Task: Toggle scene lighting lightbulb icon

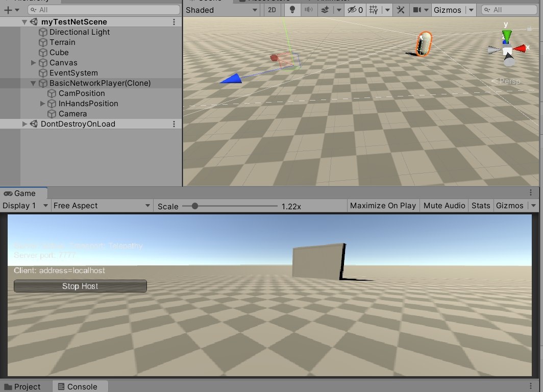Action: click(x=292, y=10)
